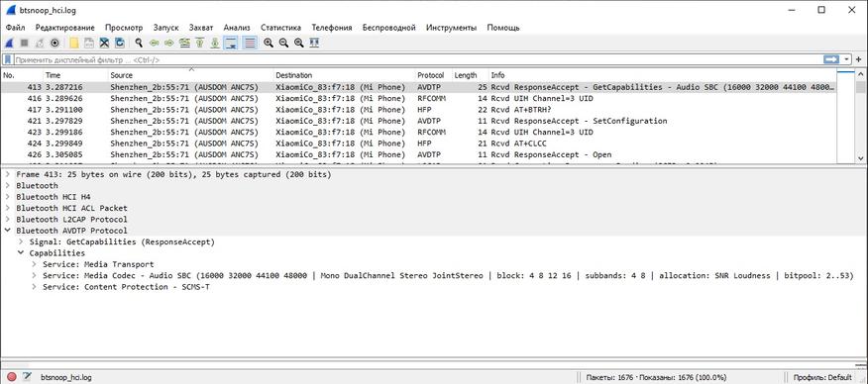Expand the Bluetooth HCI H4 node
Viewport: 868px width, 384px height.
tap(7, 197)
